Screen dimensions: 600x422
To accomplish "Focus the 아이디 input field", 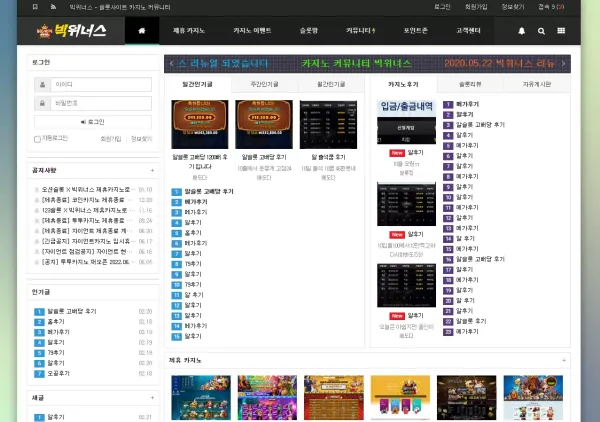I will click(x=101, y=85).
